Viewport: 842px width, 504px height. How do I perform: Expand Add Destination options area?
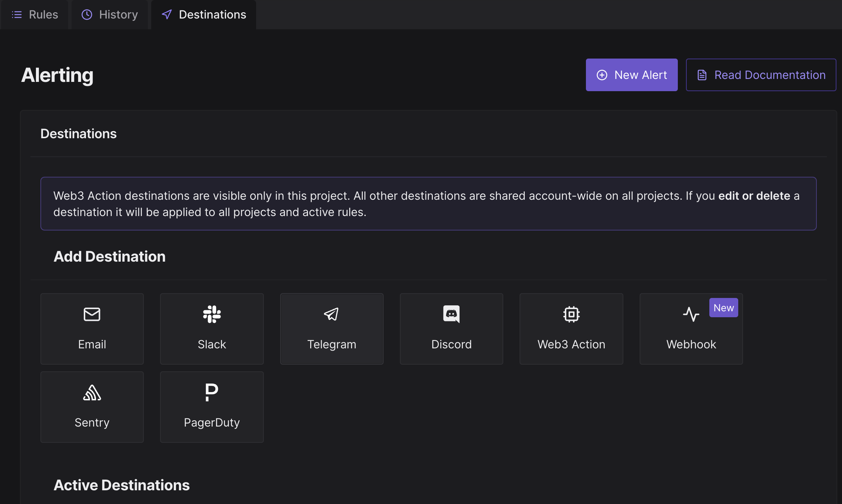coord(110,256)
